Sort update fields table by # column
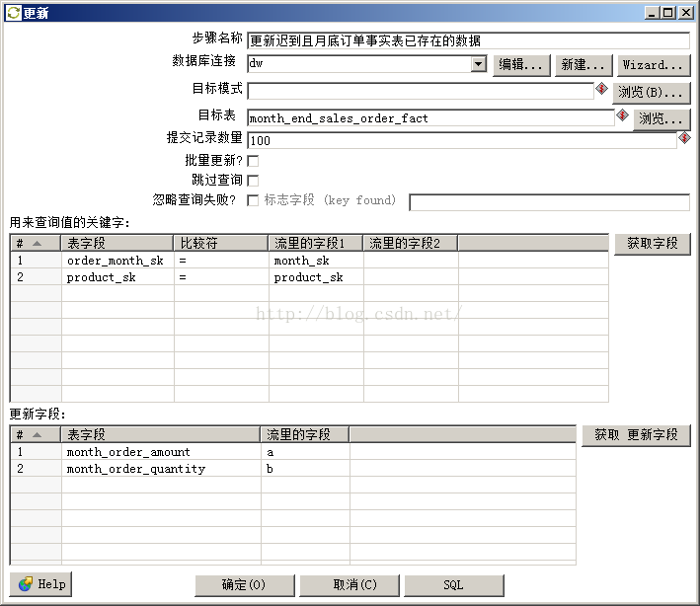The height and width of the screenshot is (606, 700). click(x=38, y=434)
